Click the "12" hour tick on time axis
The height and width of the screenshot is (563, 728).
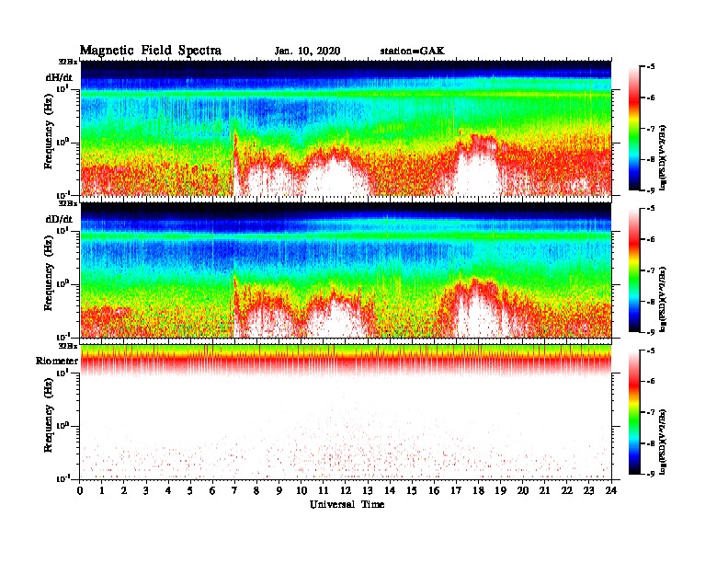346,491
